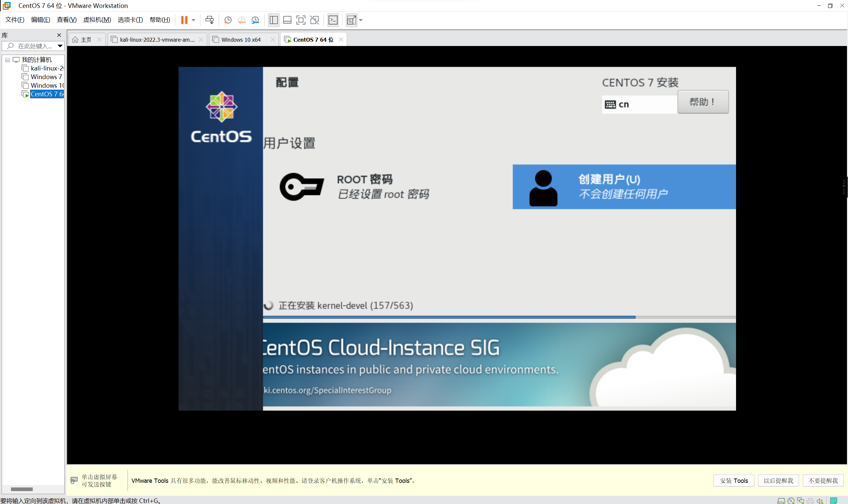Switch to the Windows 10 x64 tab
The width and height of the screenshot is (848, 504).
pos(240,40)
